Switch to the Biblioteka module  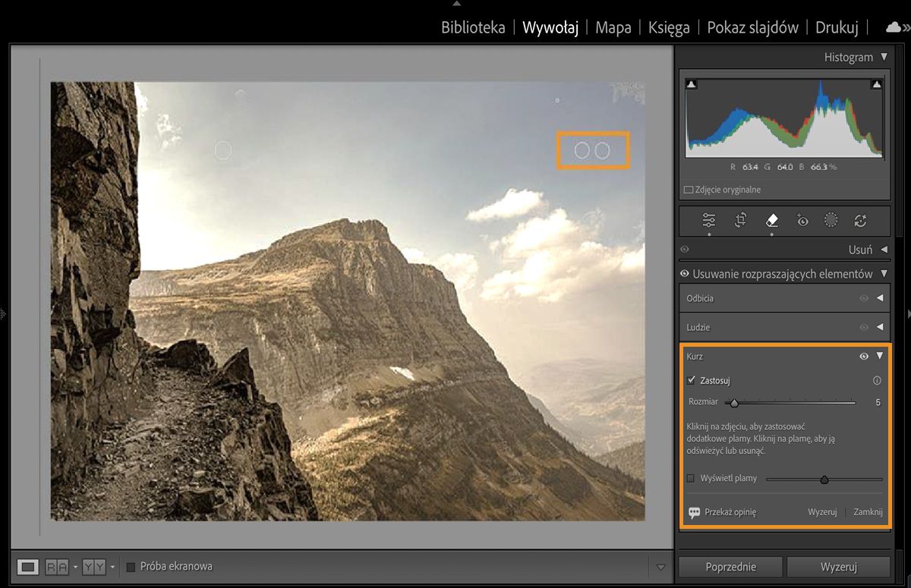(x=475, y=27)
